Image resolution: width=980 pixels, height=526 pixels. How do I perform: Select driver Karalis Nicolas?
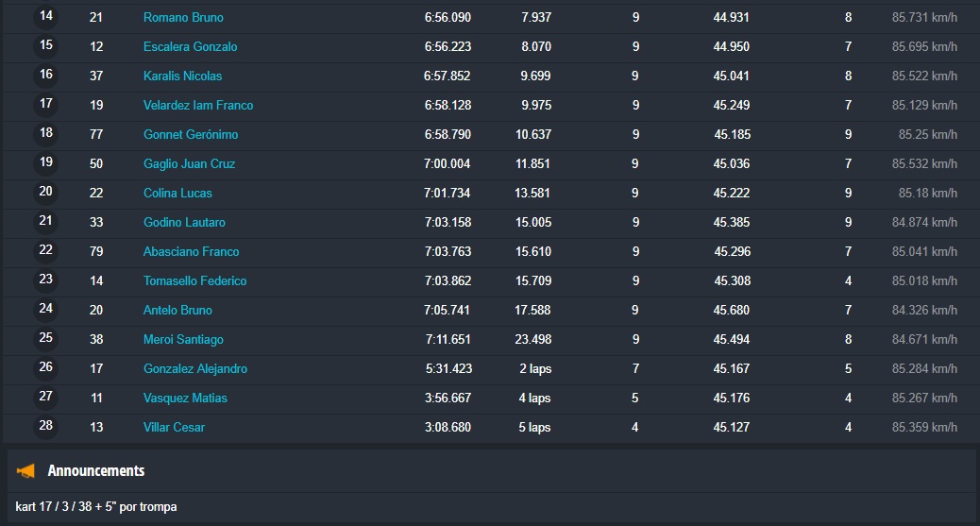[x=182, y=76]
